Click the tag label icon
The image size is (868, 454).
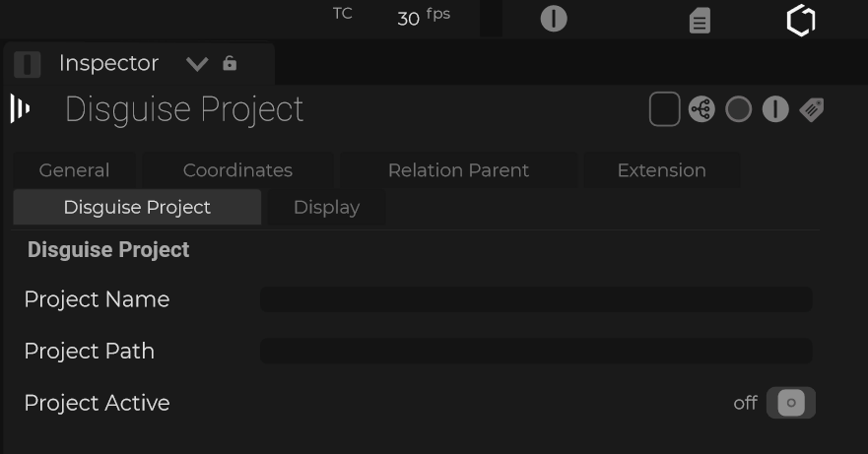pyautogui.click(x=811, y=109)
